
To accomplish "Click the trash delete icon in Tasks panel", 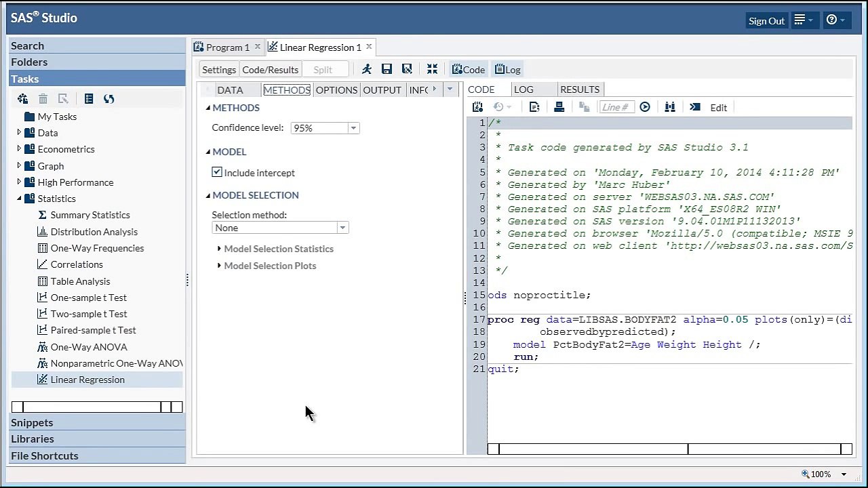I will [x=43, y=99].
